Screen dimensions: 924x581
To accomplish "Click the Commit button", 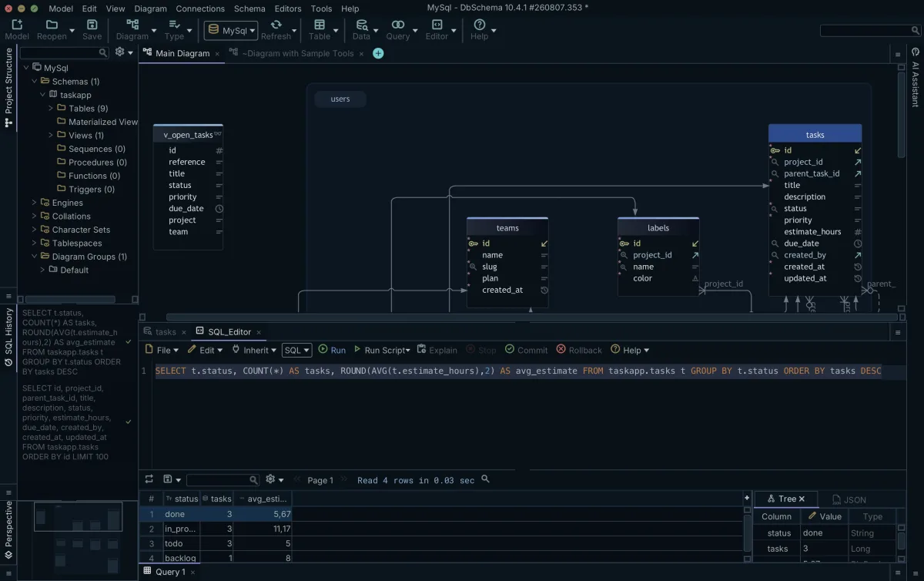I will (x=526, y=350).
